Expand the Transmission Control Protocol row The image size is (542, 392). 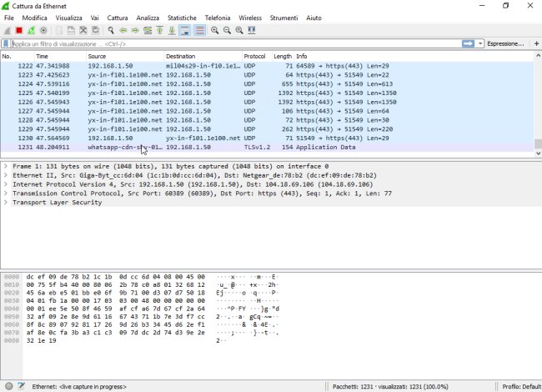click(6, 193)
